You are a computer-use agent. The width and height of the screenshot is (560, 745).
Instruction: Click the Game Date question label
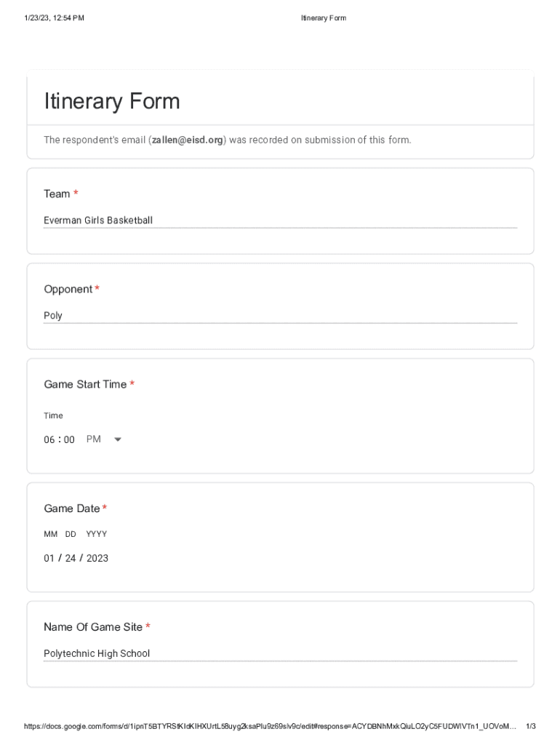point(71,509)
